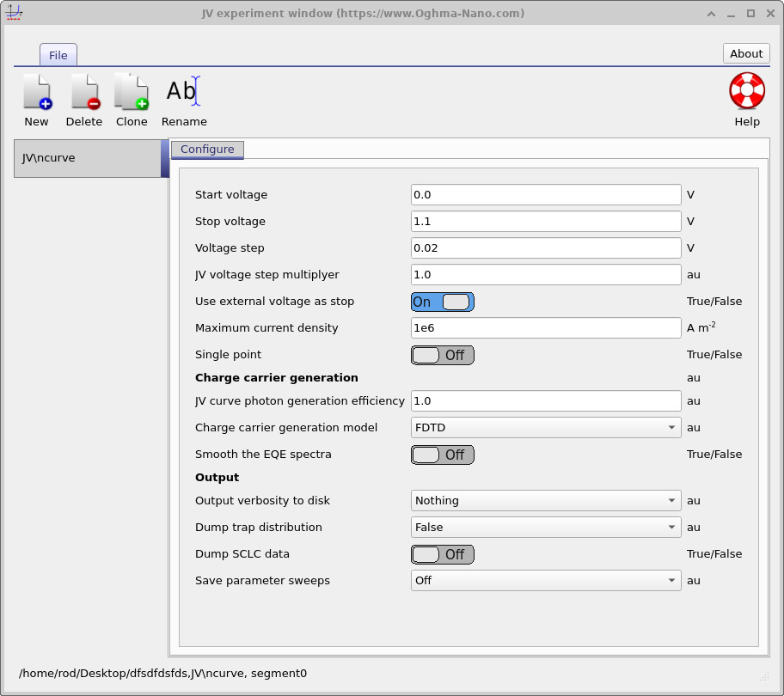Switch to the Configure tab
This screenshot has height=696, width=784.
[207, 150]
